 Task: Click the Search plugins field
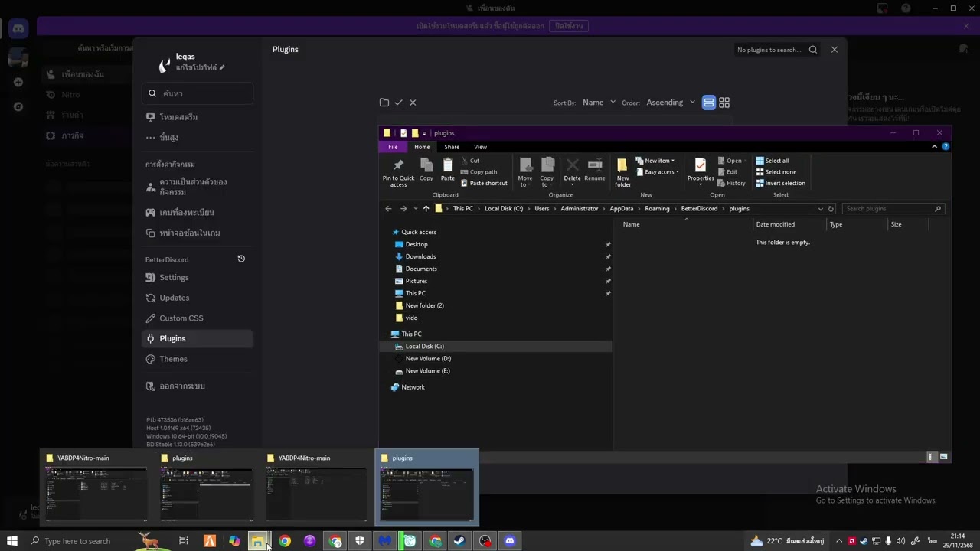pyautogui.click(x=893, y=209)
